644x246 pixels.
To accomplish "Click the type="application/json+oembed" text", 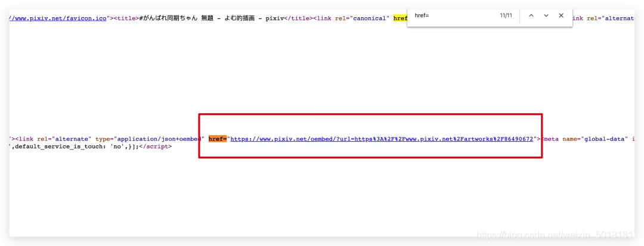I will tap(150, 139).
